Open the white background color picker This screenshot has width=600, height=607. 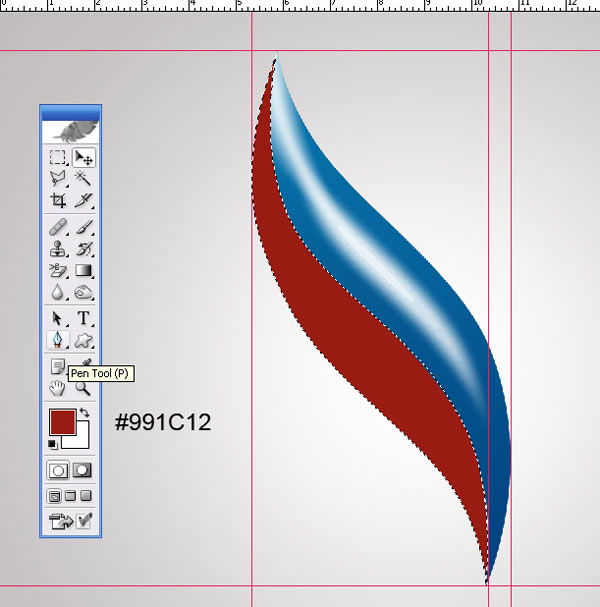point(82,441)
